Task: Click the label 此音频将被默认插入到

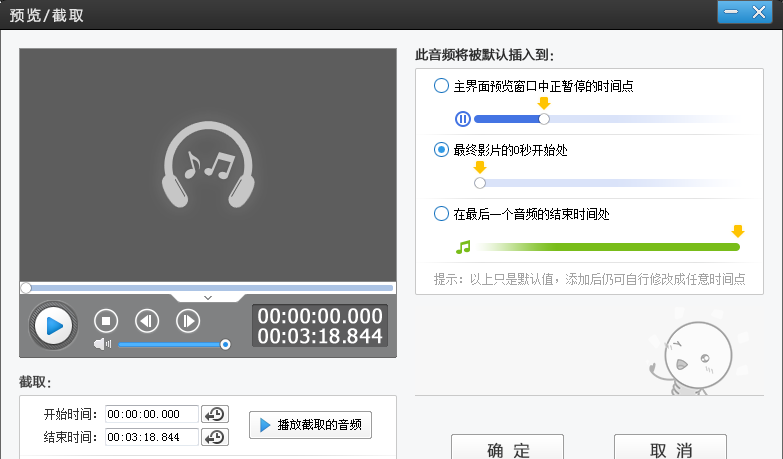Action: 484,54
